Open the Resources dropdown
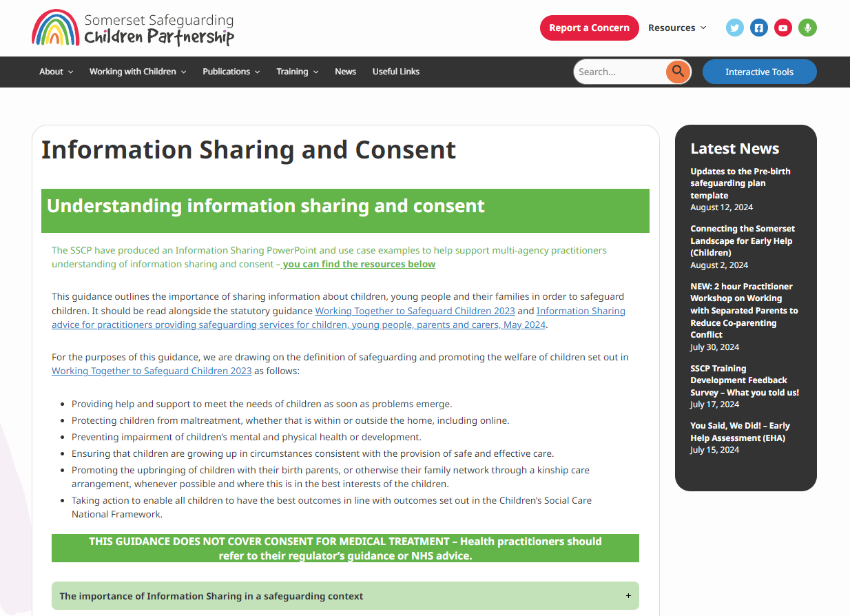Viewport: 850px width, 616px height. (676, 28)
